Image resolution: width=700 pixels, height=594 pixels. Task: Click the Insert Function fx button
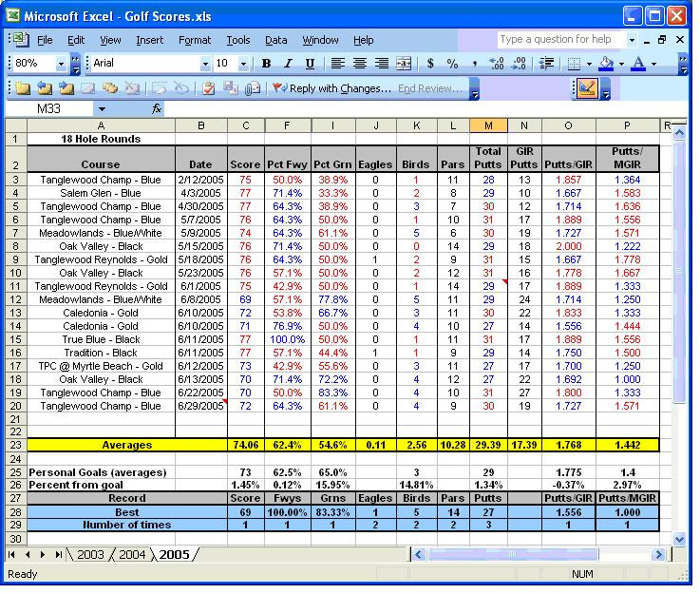[157, 109]
